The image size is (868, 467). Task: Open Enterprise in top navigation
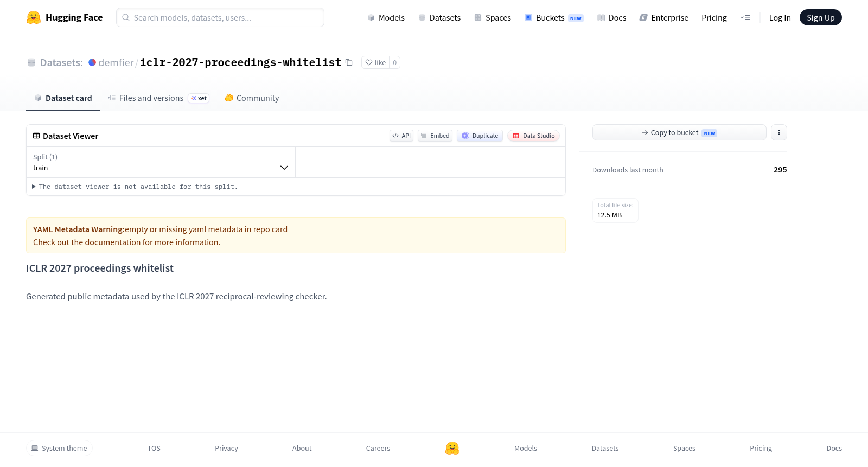point(663,17)
